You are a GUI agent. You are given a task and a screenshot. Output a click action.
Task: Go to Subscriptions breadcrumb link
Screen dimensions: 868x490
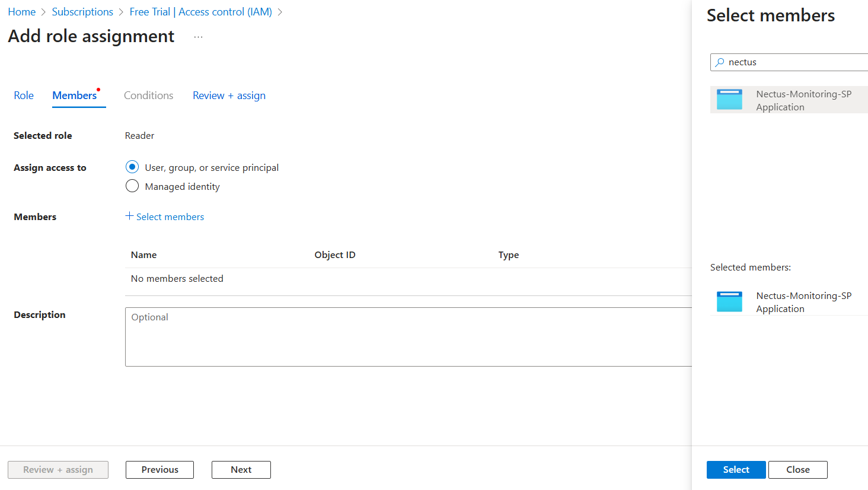82,12
